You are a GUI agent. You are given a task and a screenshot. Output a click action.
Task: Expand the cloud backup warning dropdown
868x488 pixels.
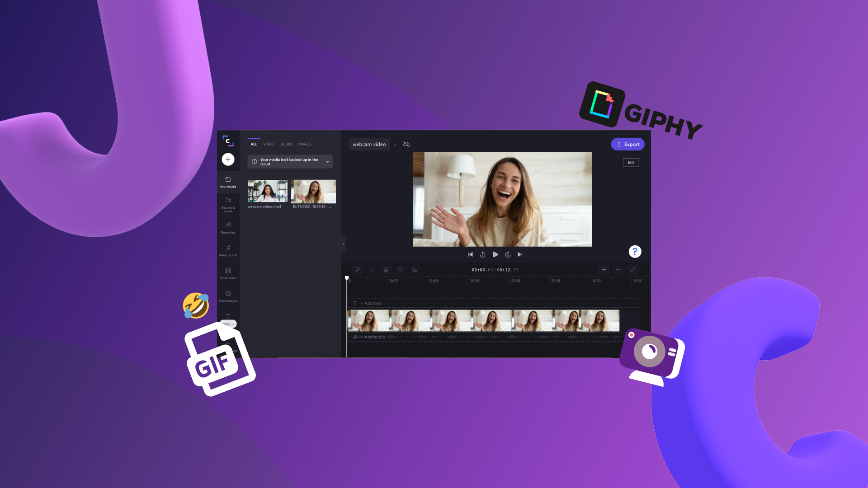[327, 161]
